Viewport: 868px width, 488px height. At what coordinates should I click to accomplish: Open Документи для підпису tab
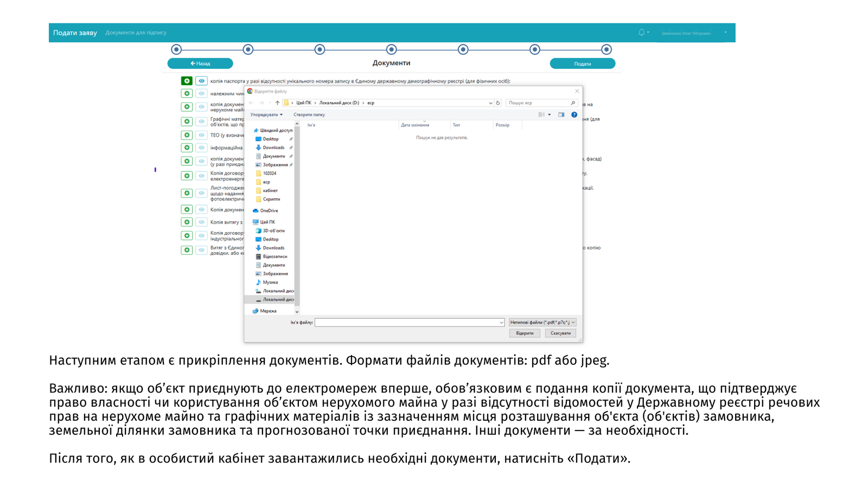pos(136,33)
